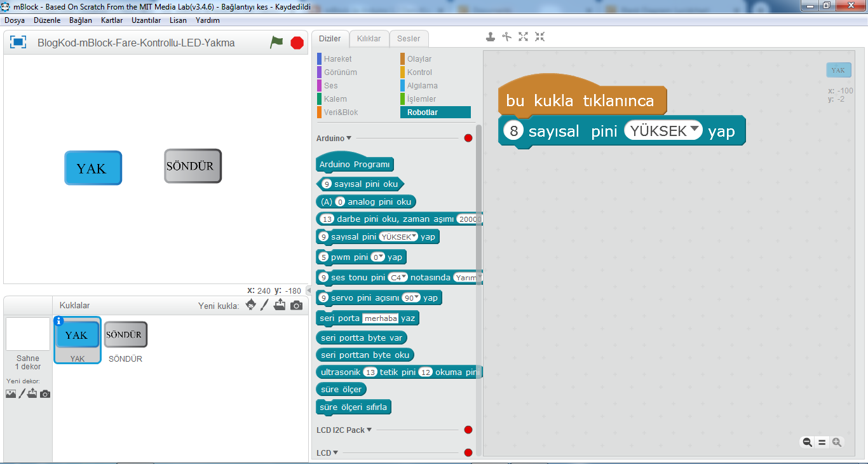
Task: Open the Yardım menu
Action: 208,20
